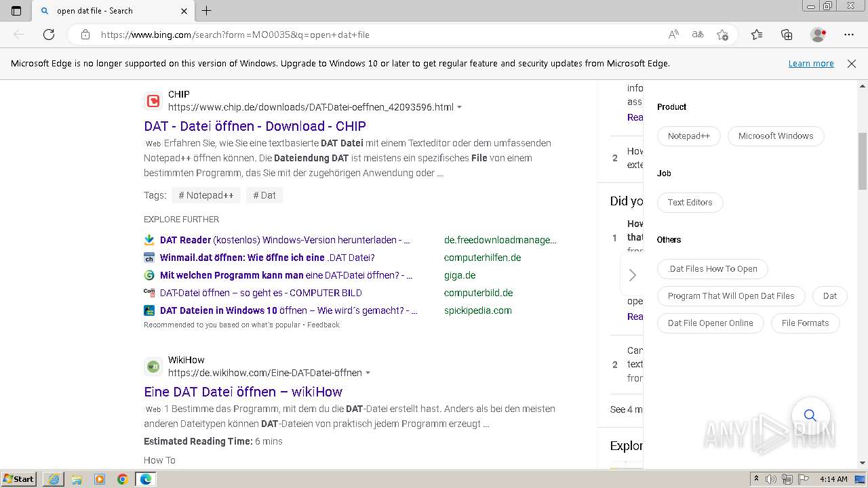This screenshot has height=488, width=868.
Task: Select the Microsoft Windows product chip
Action: pos(776,136)
